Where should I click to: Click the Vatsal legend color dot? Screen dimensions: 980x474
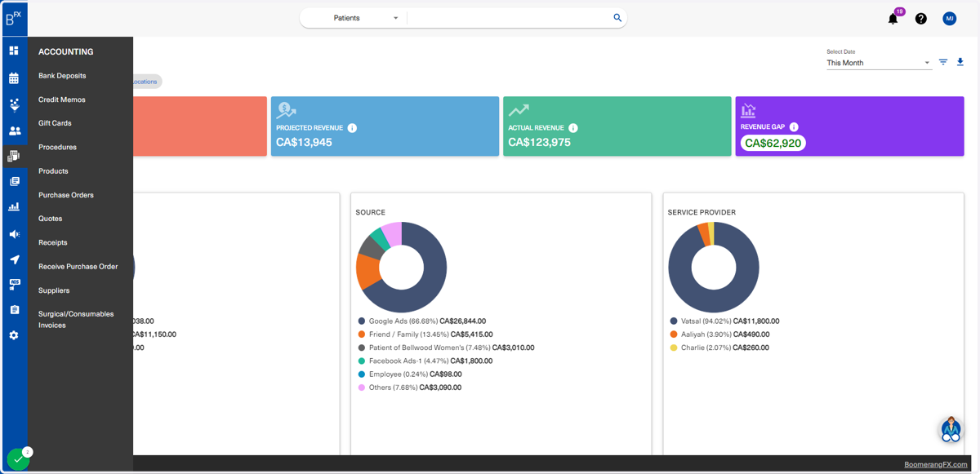click(x=674, y=321)
